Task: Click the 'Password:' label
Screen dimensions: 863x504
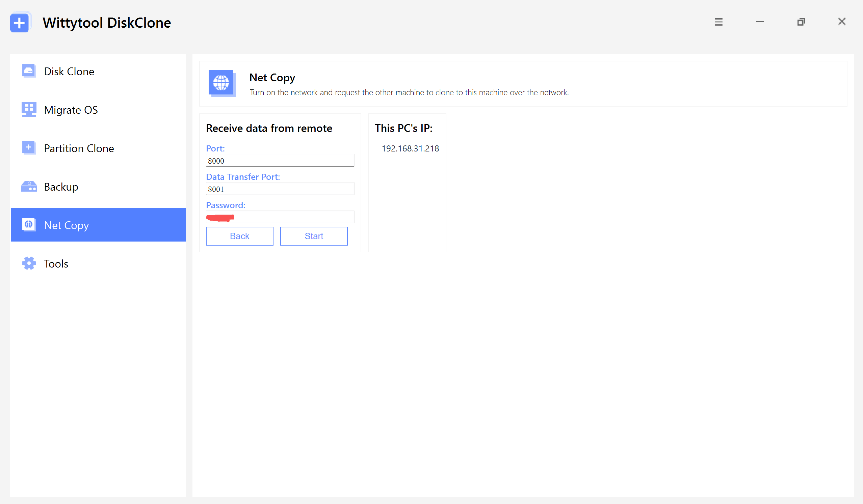Action: click(226, 205)
